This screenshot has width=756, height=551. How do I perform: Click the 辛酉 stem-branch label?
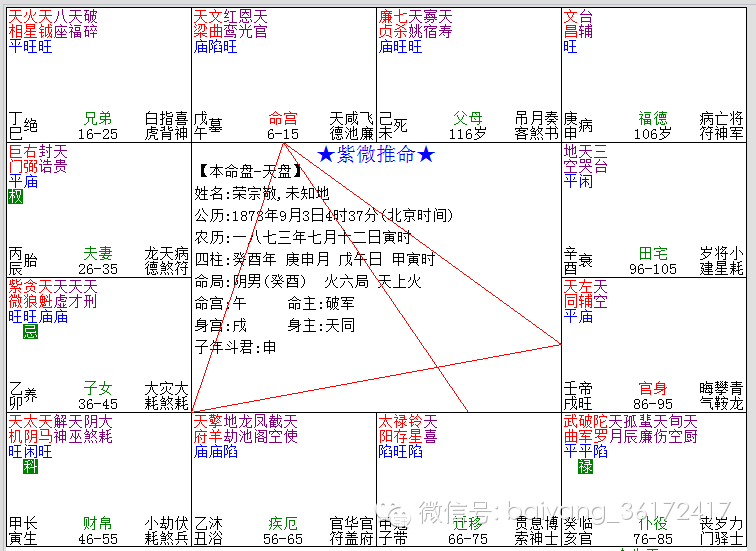point(570,261)
